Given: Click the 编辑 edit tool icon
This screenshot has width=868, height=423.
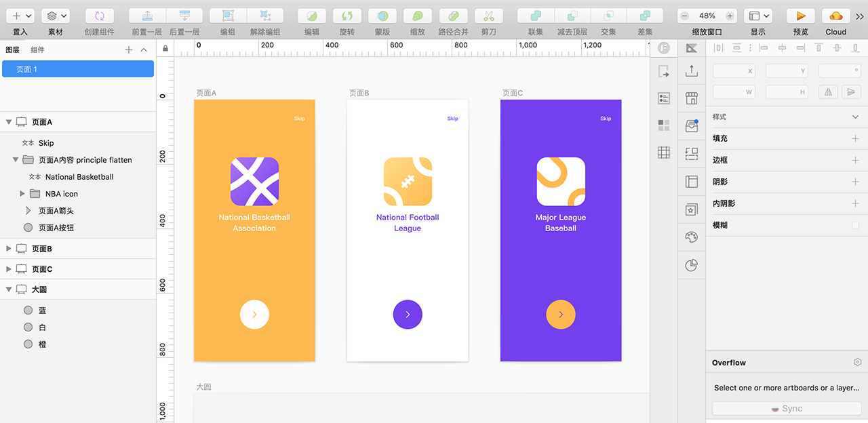Looking at the screenshot, I should (312, 16).
